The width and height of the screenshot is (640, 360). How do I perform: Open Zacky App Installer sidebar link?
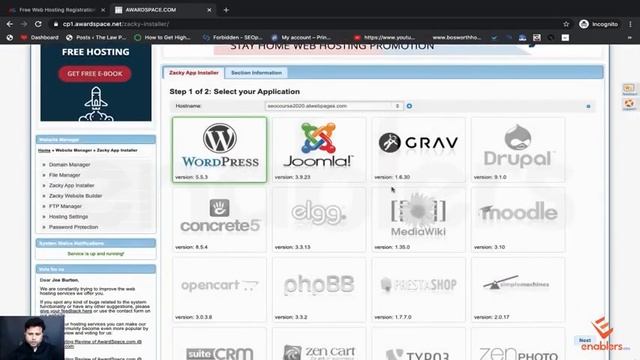coord(71,185)
